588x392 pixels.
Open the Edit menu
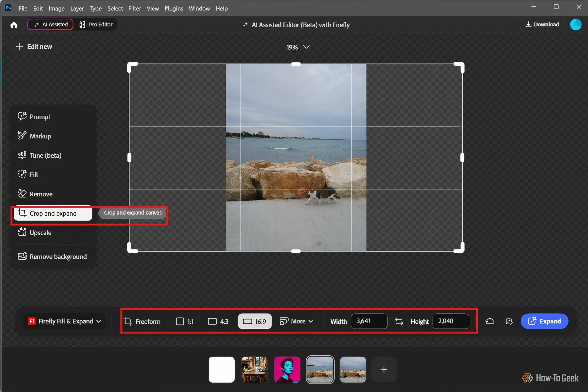pyautogui.click(x=38, y=8)
